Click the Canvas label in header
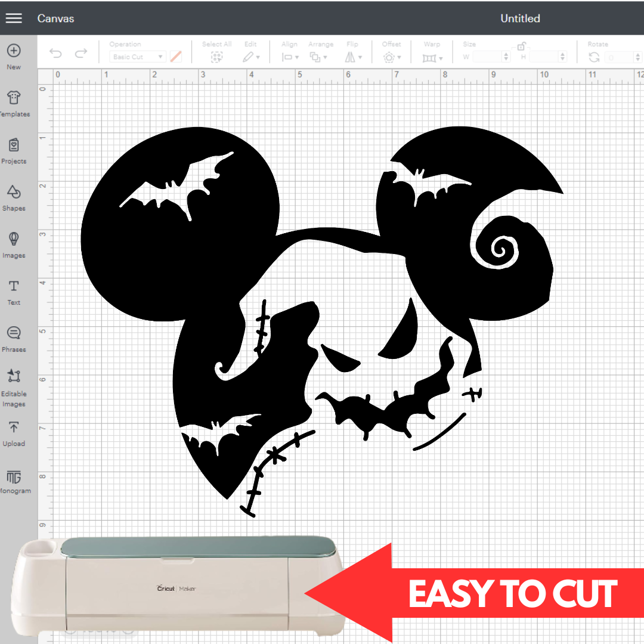The width and height of the screenshot is (644, 644). (55, 18)
